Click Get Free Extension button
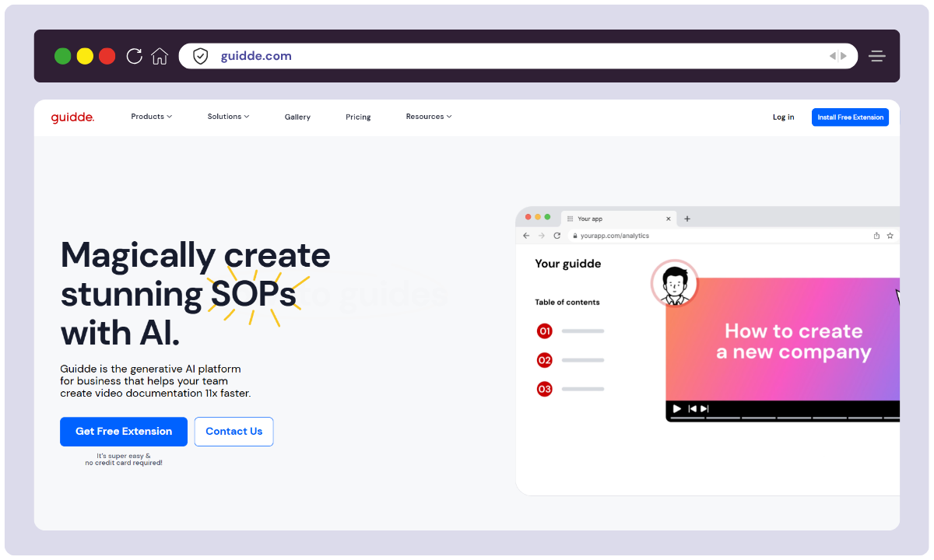934x560 pixels. pos(124,432)
